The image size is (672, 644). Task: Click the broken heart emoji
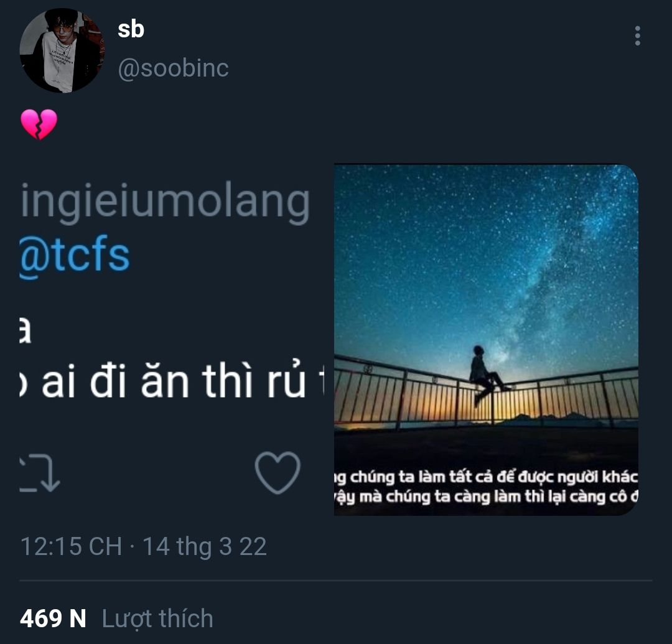coord(39,124)
